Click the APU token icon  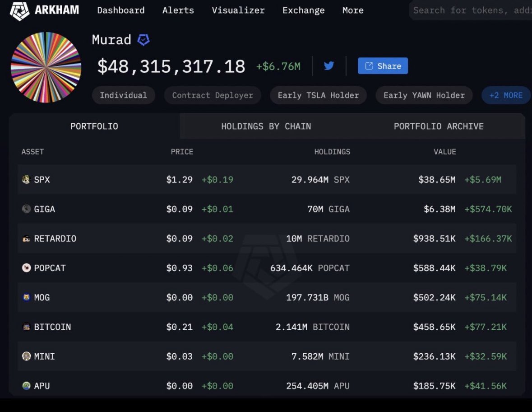pos(26,386)
